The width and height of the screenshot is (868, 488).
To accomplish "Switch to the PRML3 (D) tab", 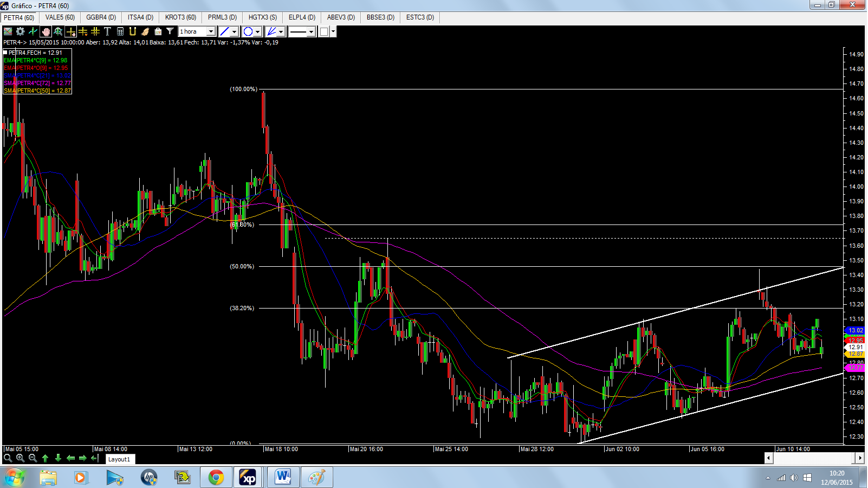I will click(x=223, y=17).
